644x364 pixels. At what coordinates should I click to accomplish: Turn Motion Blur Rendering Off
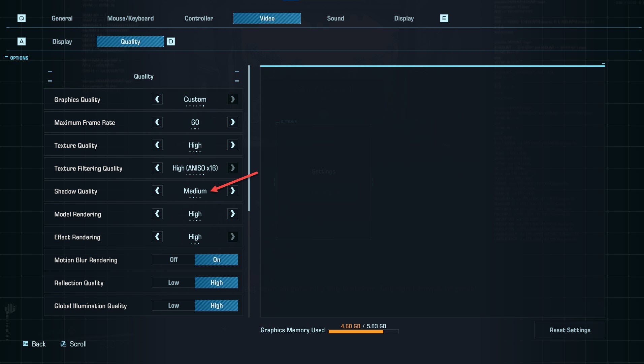point(173,260)
